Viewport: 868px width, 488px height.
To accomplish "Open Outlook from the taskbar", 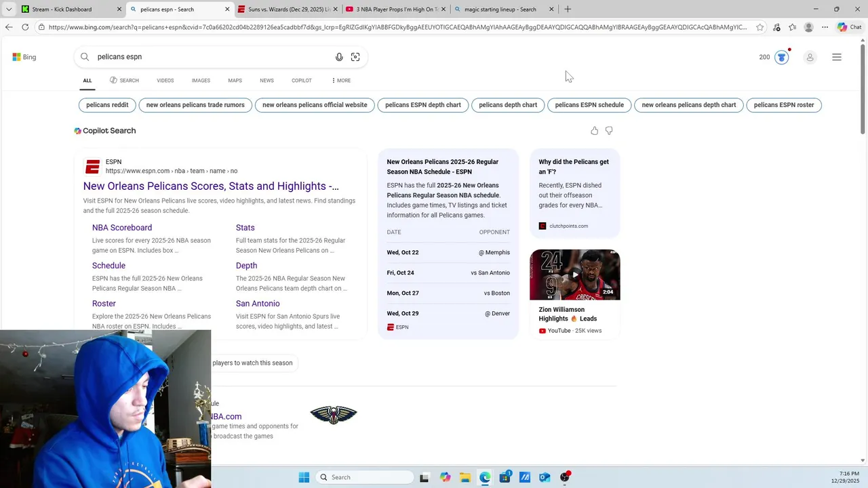I will pos(545,477).
